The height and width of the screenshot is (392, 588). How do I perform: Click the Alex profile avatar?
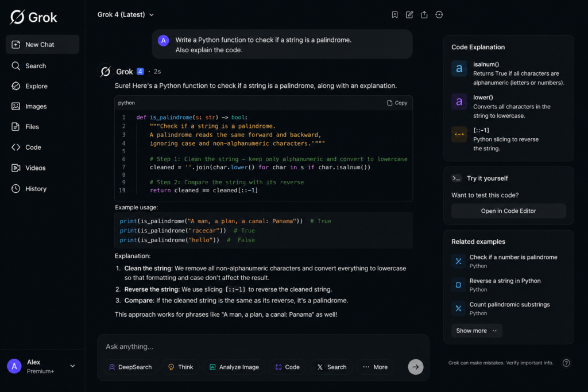(x=14, y=366)
